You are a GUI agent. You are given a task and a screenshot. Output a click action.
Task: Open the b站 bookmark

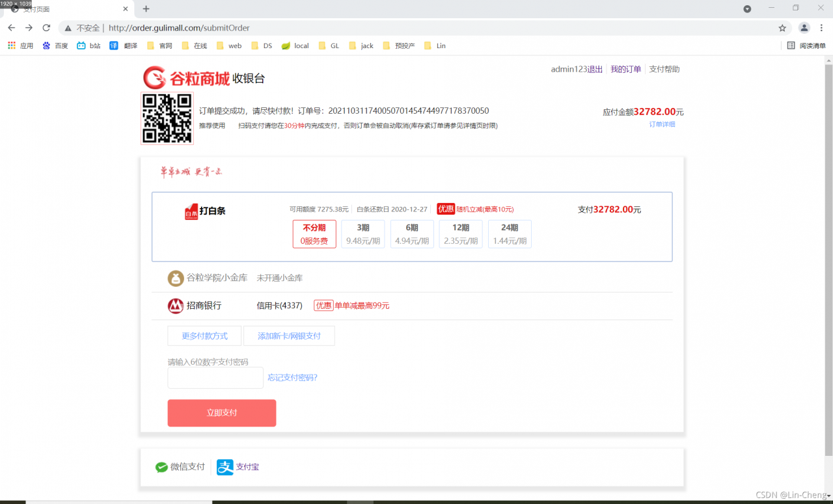(x=89, y=46)
